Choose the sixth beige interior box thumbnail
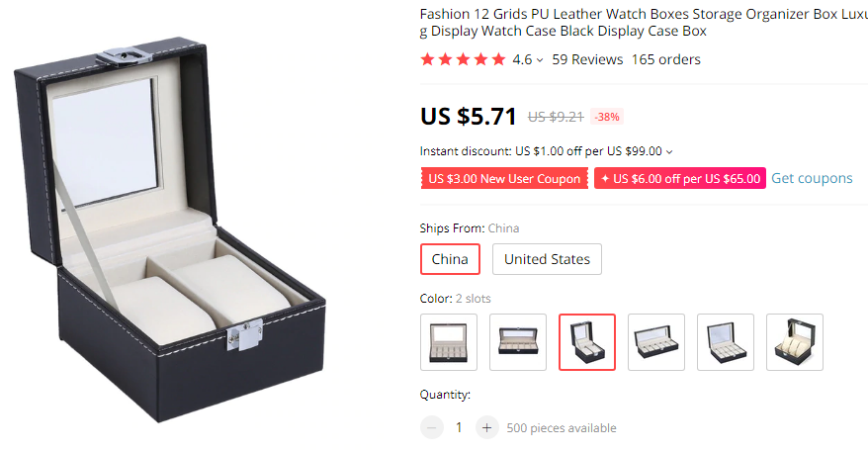868x452 pixels. (x=795, y=342)
